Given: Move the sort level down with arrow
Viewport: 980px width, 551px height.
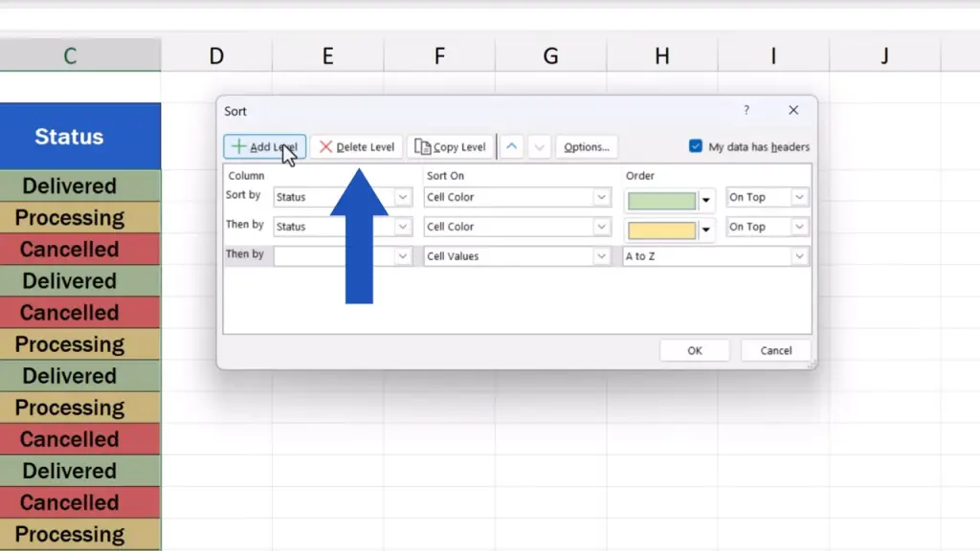Looking at the screenshot, I should coord(540,147).
